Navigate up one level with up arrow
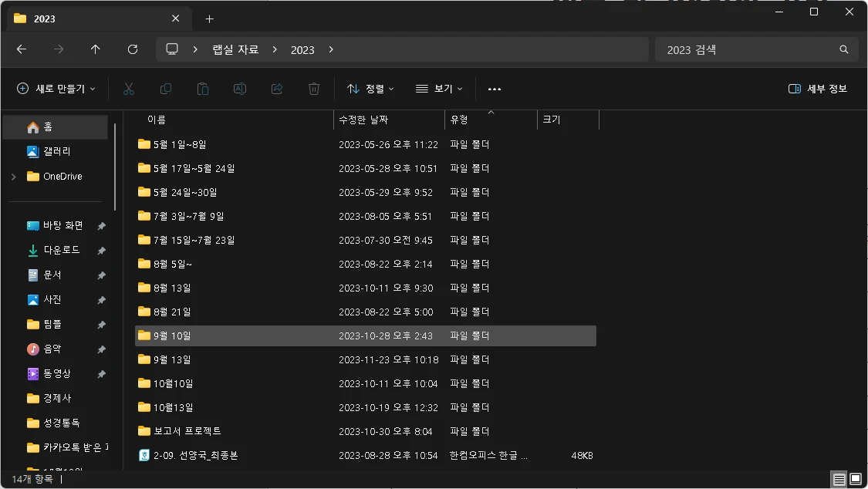 tap(95, 49)
